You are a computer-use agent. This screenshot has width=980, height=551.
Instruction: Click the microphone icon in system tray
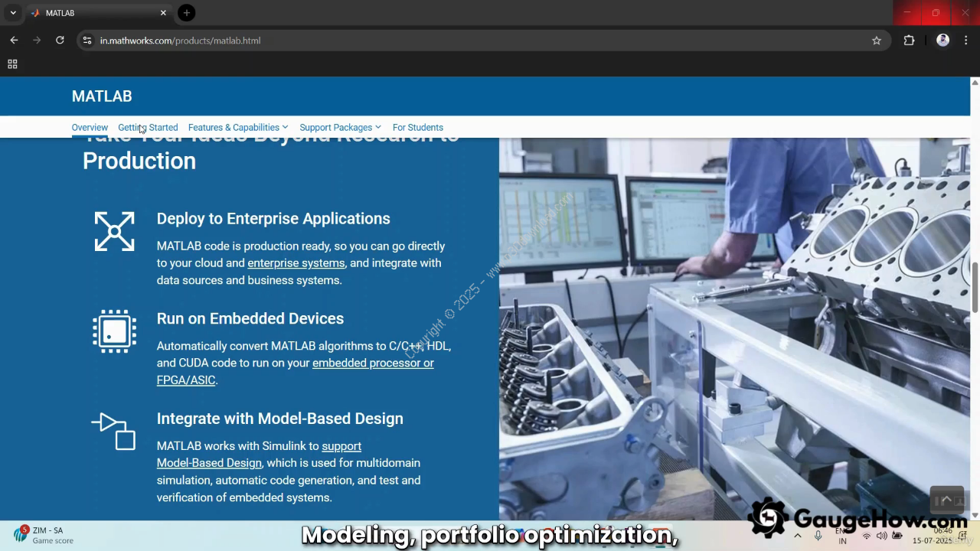pyautogui.click(x=818, y=536)
